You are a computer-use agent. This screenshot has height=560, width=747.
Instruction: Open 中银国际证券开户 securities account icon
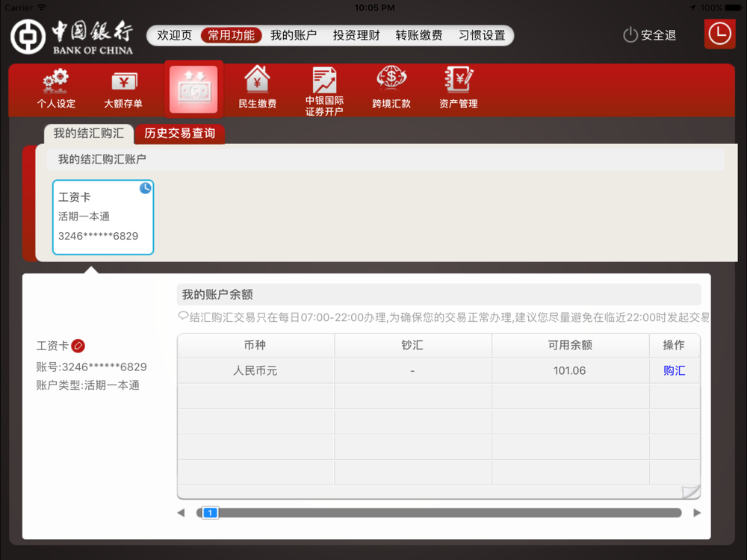click(324, 90)
